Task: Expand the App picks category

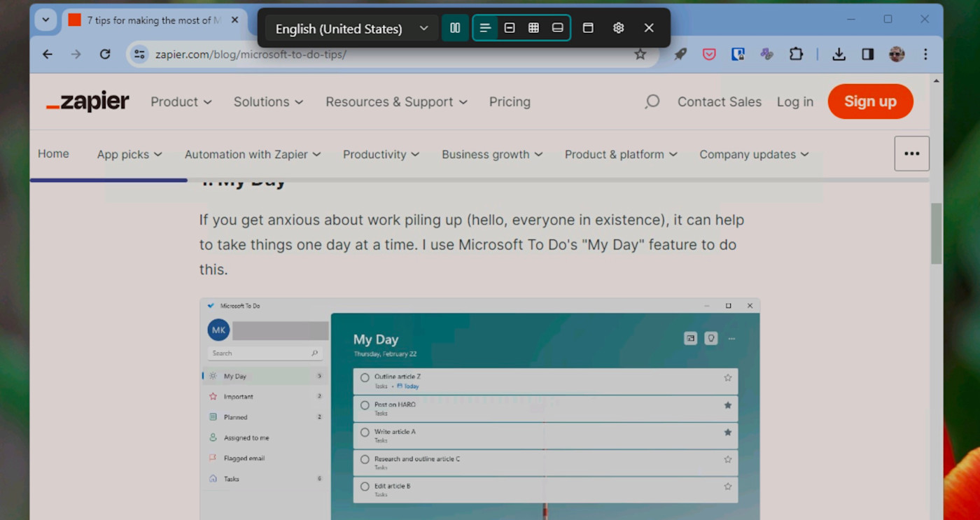Action: [x=129, y=155]
